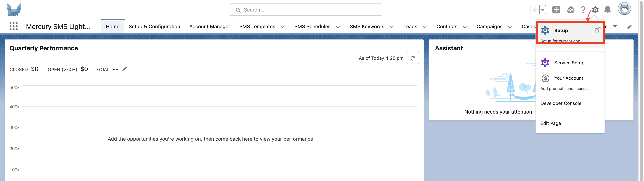Open the SMS Schedules tab
The image size is (644, 181).
312,27
